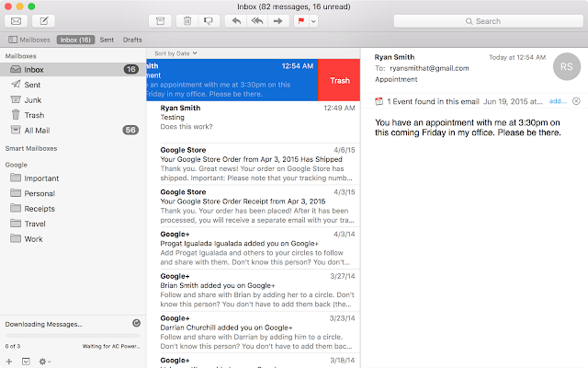Viewport: 588px width, 368px height.
Task: Click the Downloading Messages progress bar
Action: click(x=73, y=335)
